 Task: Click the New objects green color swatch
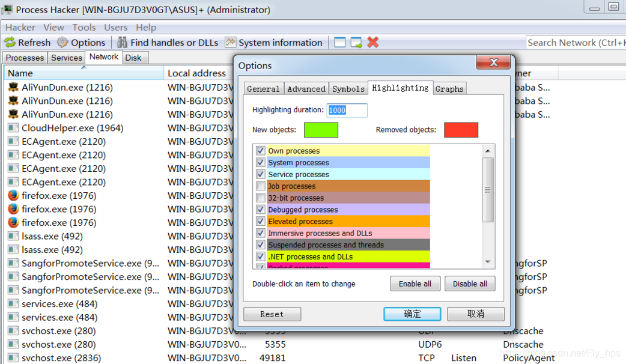click(321, 130)
